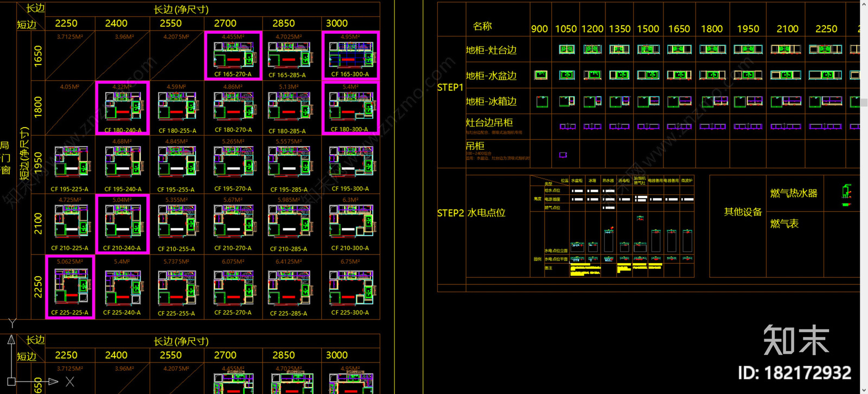Click the 4.32M² area label
Screen dimensions: 868x394
[x=122, y=87]
